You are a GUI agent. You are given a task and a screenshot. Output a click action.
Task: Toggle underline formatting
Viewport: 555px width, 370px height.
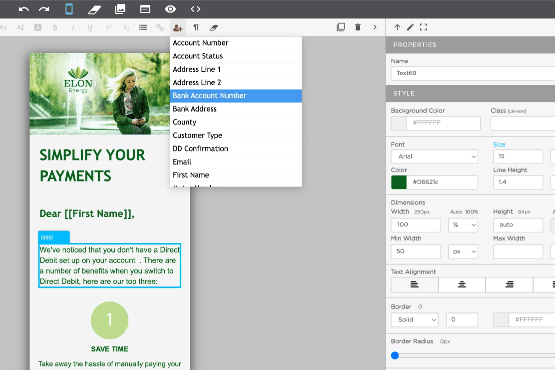90,27
